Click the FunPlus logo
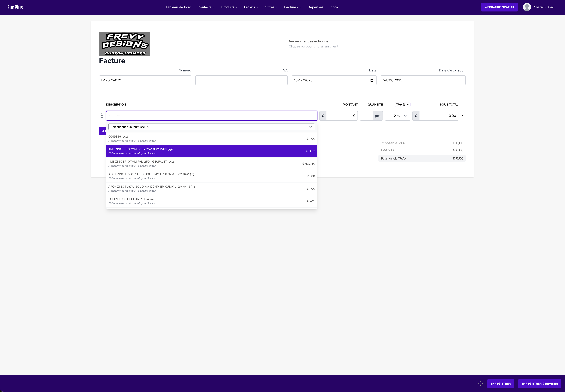Viewport: 565px width, 392px height. (x=15, y=7)
